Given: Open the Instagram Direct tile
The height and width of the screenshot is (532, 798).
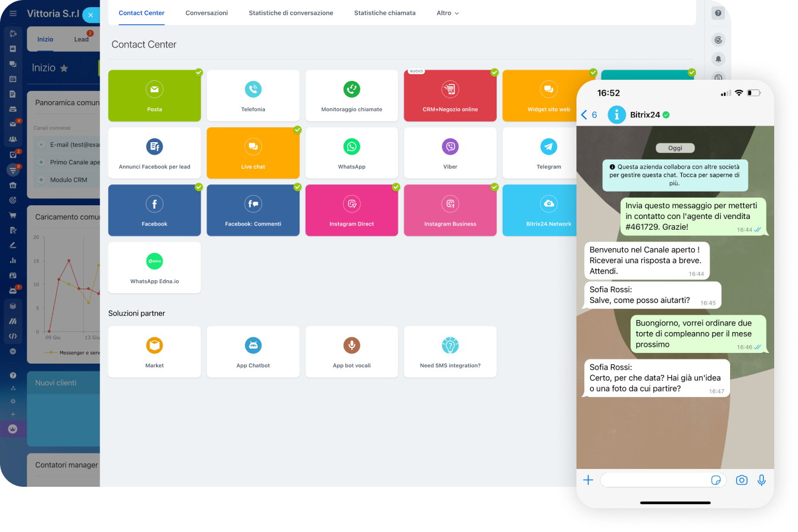Looking at the screenshot, I should point(351,210).
